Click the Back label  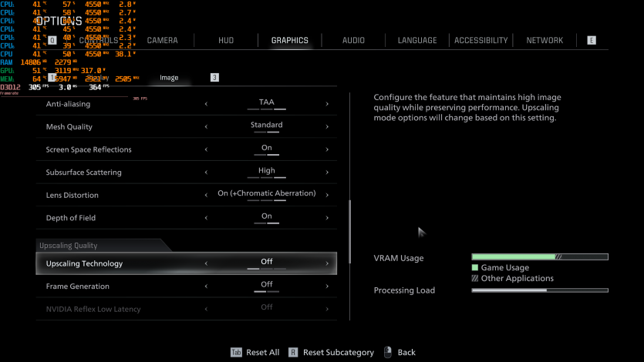click(x=406, y=352)
